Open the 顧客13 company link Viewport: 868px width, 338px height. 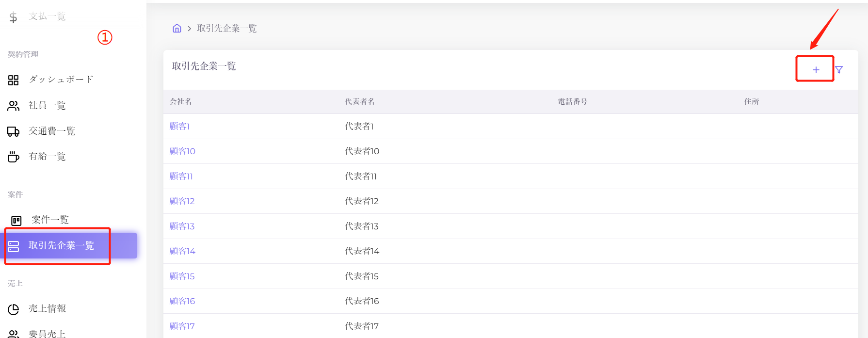182,226
